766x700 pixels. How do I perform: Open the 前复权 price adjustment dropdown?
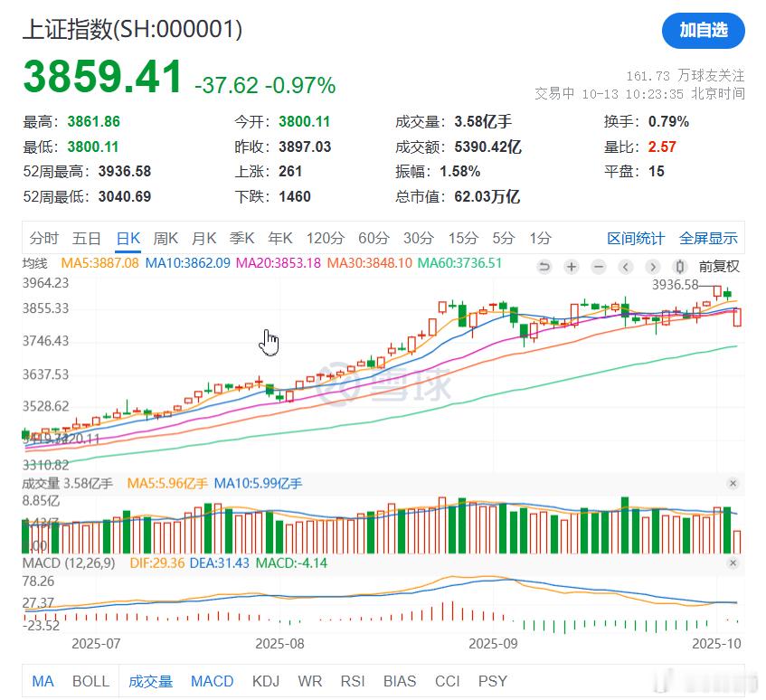719,267
